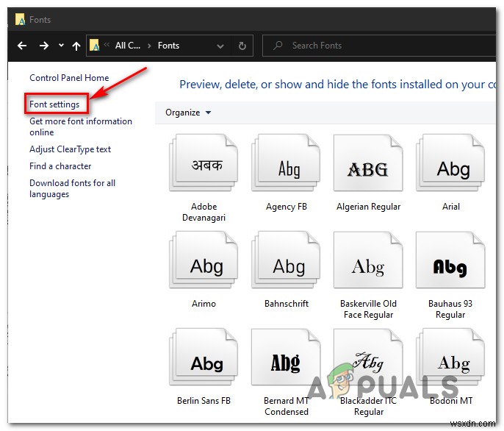Screen dimensions: 504x431
Task: Select the Bodoni MT font icon
Action: [x=450, y=357]
